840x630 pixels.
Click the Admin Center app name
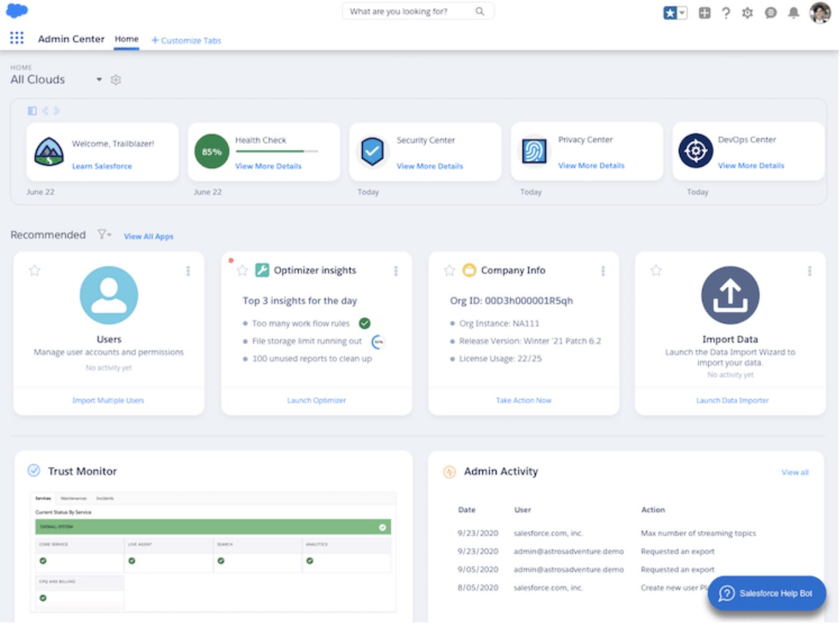(x=71, y=39)
